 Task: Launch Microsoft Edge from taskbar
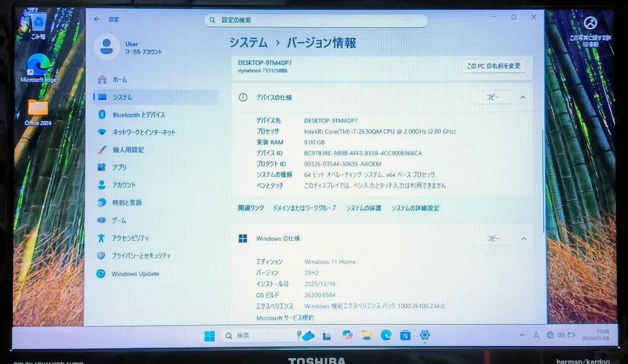[x=386, y=335]
